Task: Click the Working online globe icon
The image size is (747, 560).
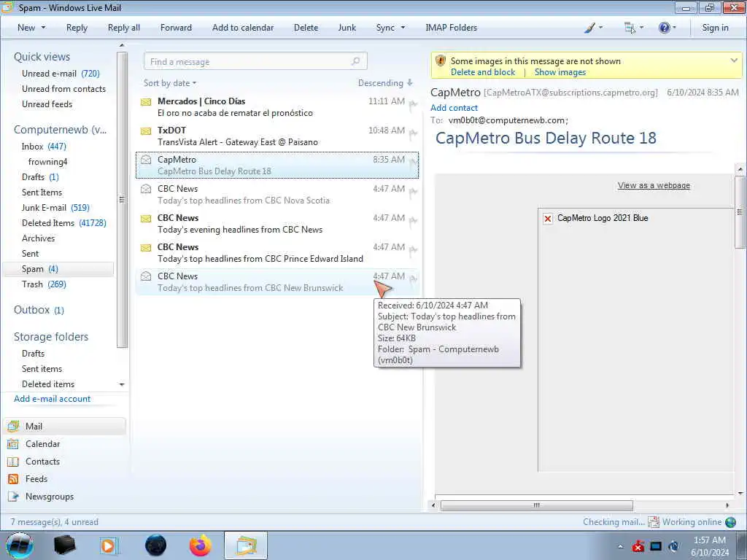Action: 730,522
